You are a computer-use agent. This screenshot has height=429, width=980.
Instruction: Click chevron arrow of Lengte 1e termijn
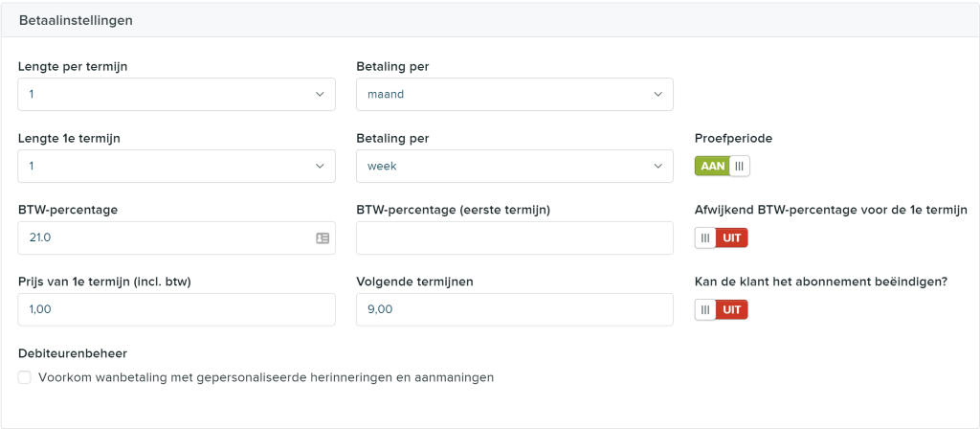320,167
